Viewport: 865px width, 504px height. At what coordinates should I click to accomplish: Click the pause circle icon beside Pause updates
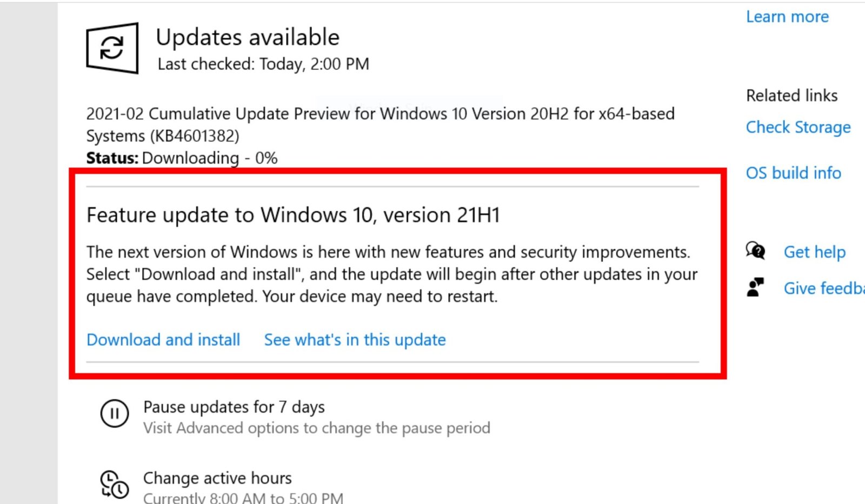pos(114,414)
